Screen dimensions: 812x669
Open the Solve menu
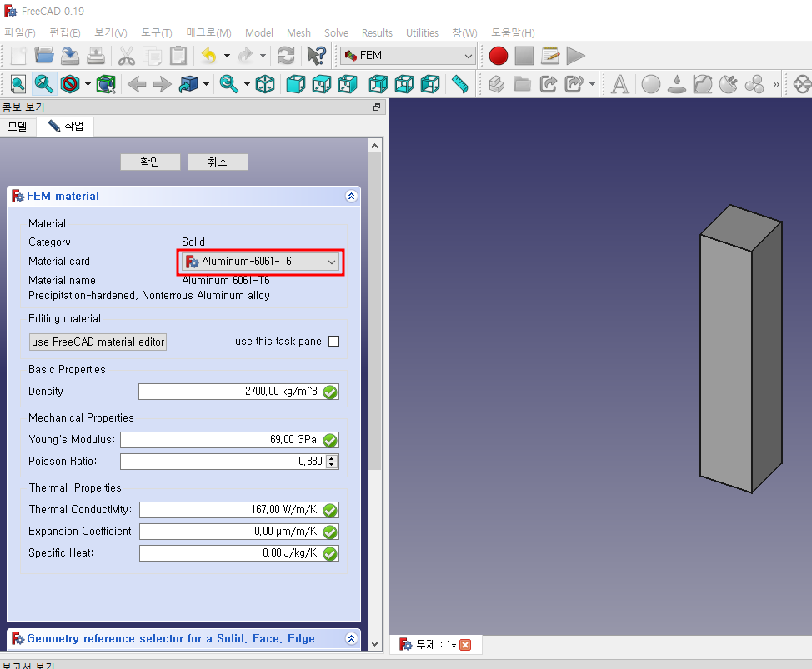point(336,33)
